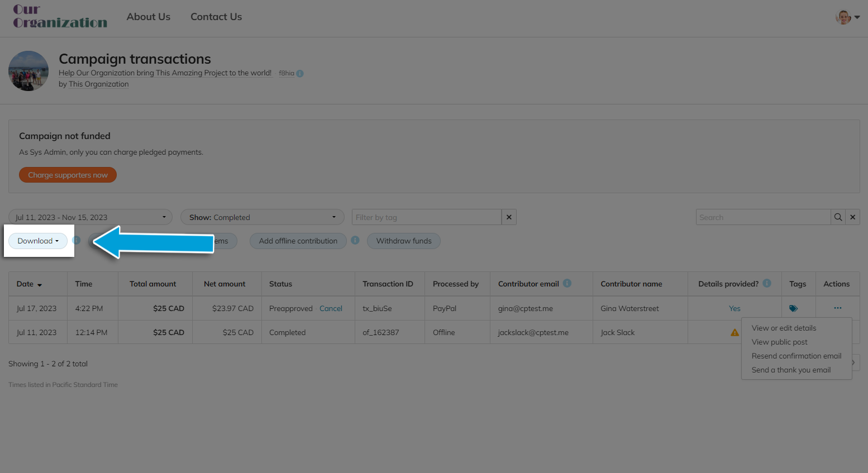This screenshot has height=473, width=868.
Task: Click the search magnifying glass icon
Action: click(838, 217)
